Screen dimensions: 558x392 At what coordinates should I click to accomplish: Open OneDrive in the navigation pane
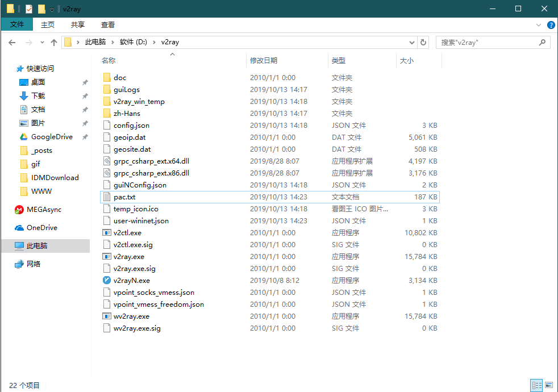[36, 228]
